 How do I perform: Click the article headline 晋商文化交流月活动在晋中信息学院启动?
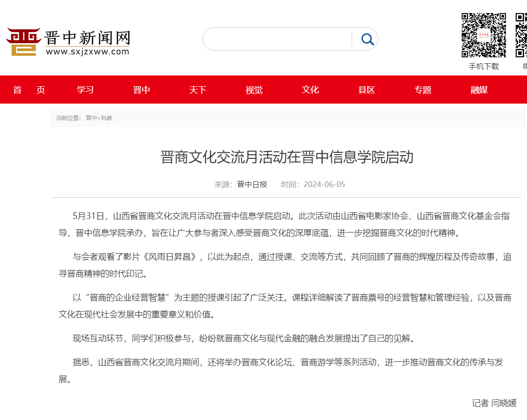[x=286, y=157]
